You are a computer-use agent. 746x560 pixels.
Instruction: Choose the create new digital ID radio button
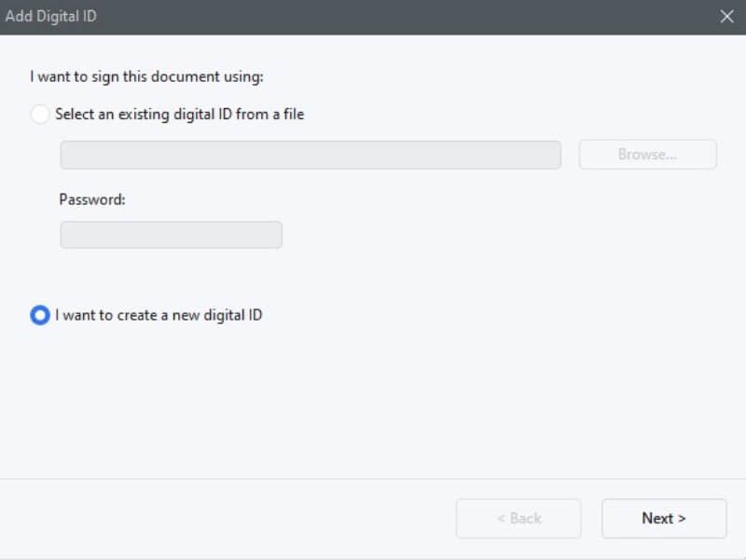(40, 315)
